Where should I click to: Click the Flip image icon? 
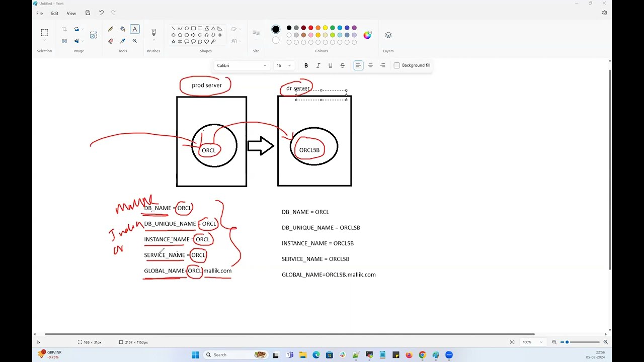coord(76,41)
